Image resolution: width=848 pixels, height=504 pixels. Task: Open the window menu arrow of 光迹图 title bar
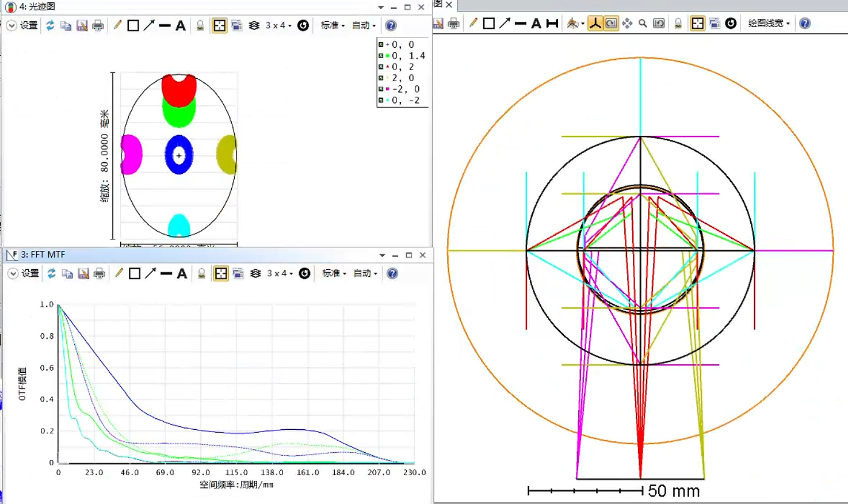click(x=381, y=7)
